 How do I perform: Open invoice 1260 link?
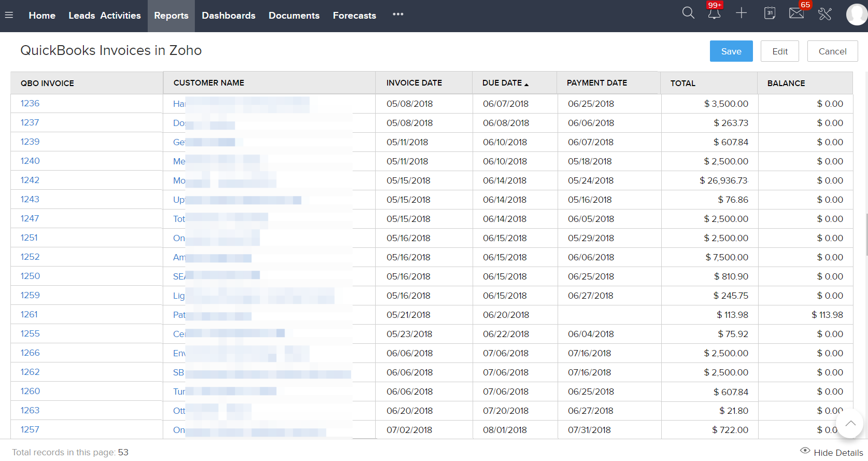[30, 391]
